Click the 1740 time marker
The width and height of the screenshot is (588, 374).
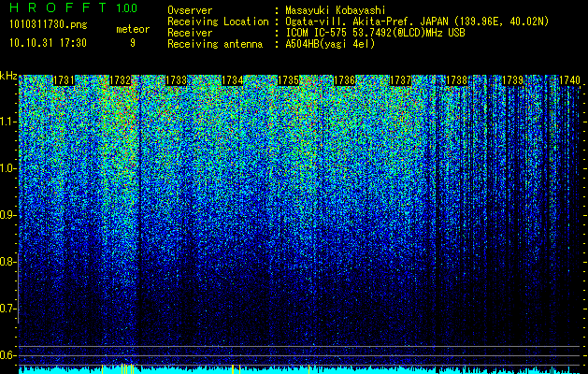click(569, 80)
